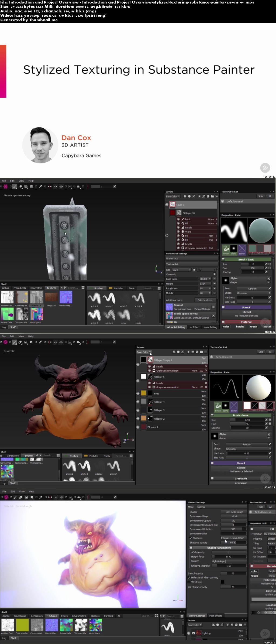Click the Paint effect brush icon under Fill layer 10
Screen dimensions: 276x644
[183, 219]
